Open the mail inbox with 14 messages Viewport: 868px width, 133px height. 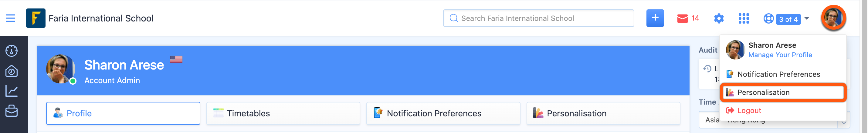687,18
